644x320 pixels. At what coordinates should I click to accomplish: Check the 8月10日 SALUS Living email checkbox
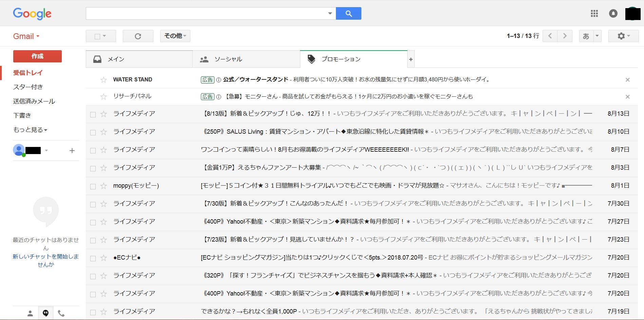tap(93, 133)
